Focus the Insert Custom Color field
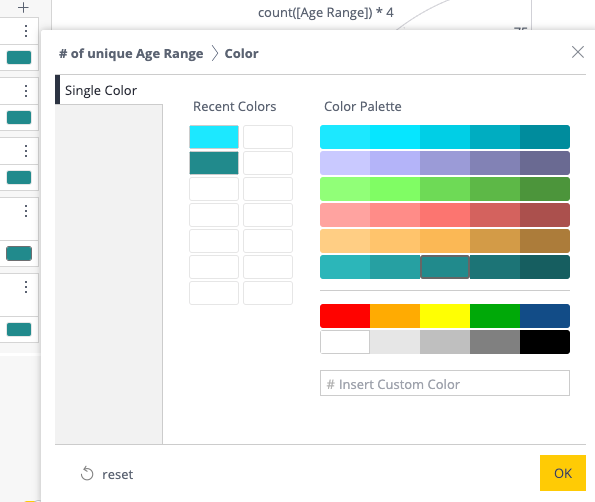 (x=445, y=383)
